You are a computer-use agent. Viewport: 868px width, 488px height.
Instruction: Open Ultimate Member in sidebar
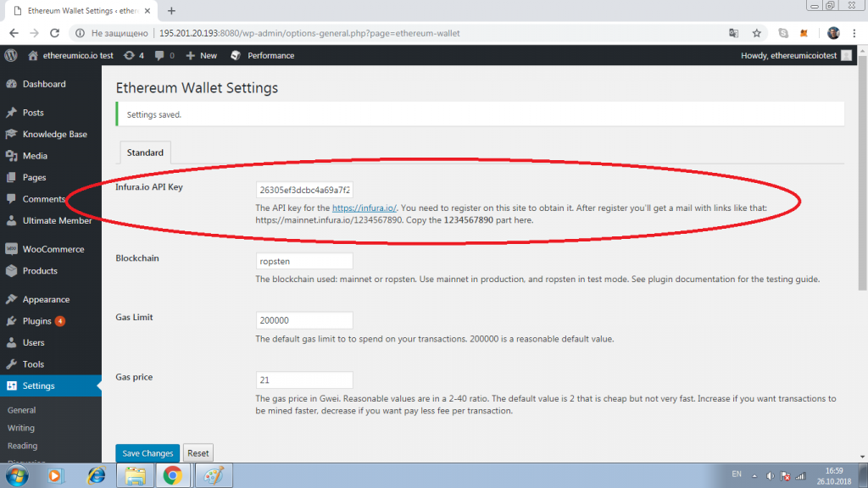pos(50,220)
